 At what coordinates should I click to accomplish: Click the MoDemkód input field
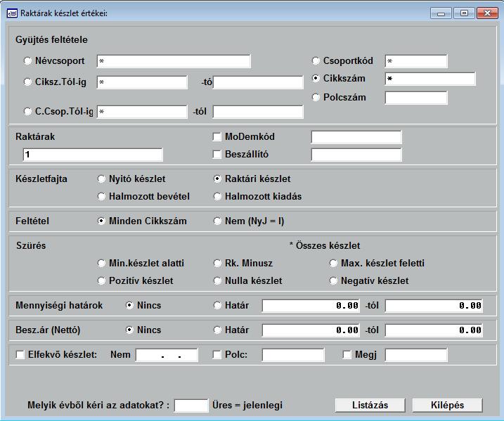click(x=356, y=137)
